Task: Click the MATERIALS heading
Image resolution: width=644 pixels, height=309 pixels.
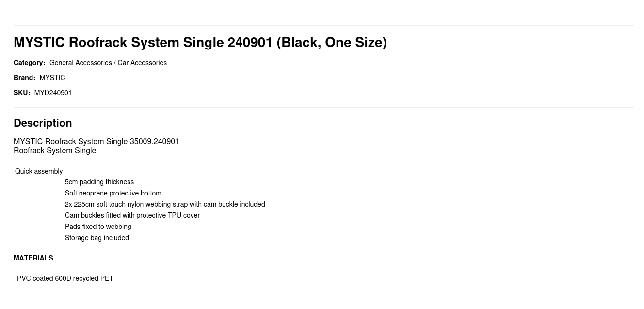Action: pyautogui.click(x=33, y=258)
